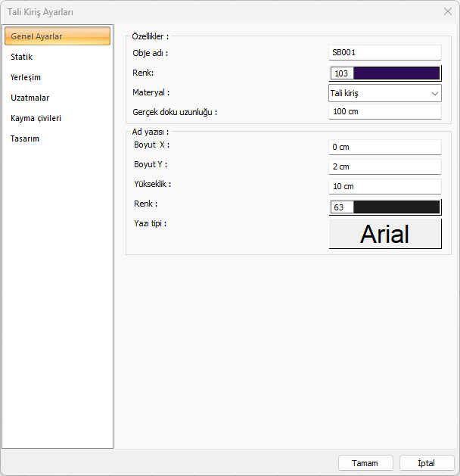The image size is (460, 476).
Task: Open the Statik settings tab
Action: pyautogui.click(x=22, y=57)
